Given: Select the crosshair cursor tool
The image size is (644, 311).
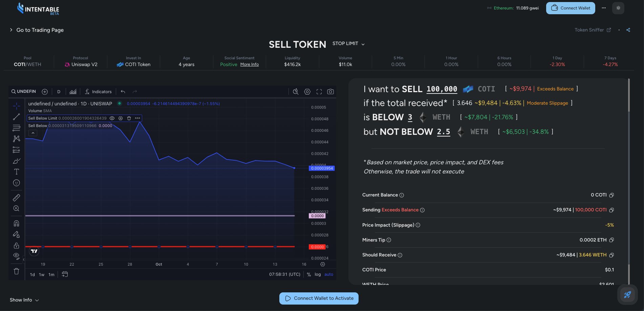Looking at the screenshot, I should coord(16,106).
